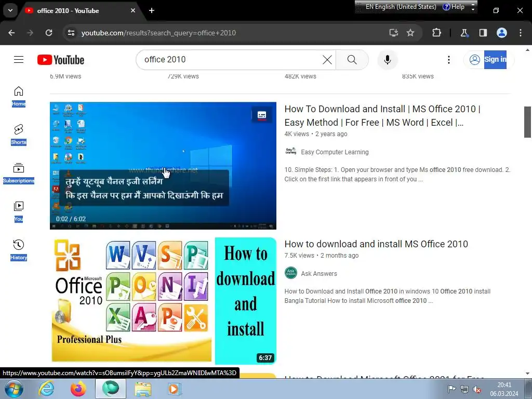Go to the YouTube logo homepage
The image size is (532, 399).
click(61, 60)
